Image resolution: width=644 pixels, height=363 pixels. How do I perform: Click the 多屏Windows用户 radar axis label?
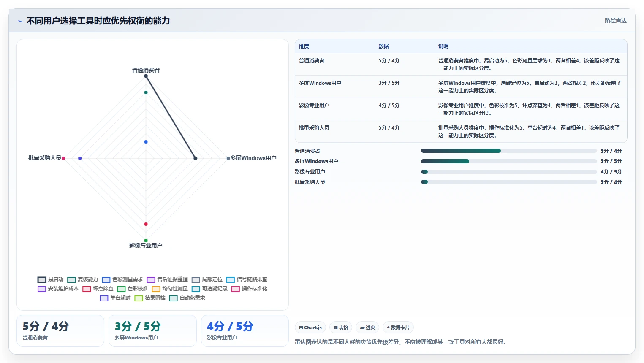(253, 158)
